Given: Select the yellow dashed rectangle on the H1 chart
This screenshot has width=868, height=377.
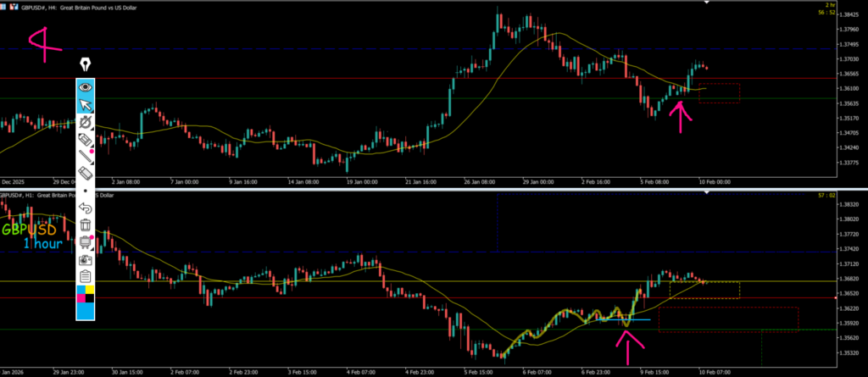Looking at the screenshot, I should (704, 290).
